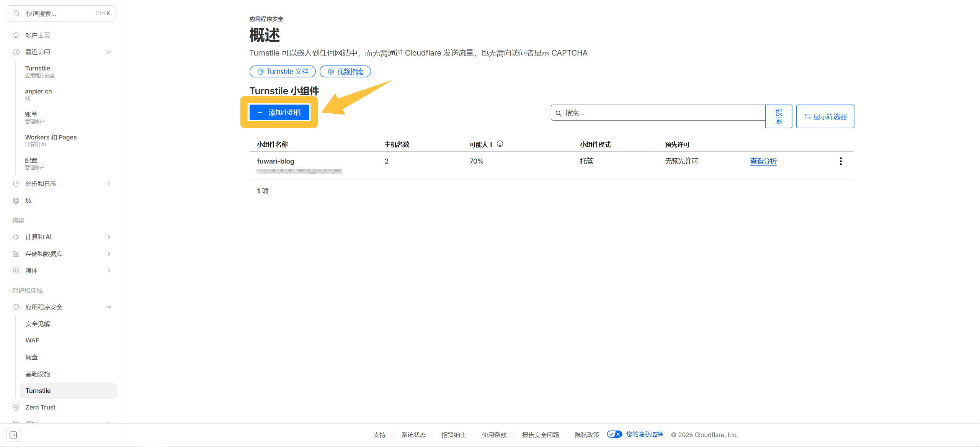The height and width of the screenshot is (447, 980).
Task: Click info icon next to 可能人工
Action: coord(500,144)
